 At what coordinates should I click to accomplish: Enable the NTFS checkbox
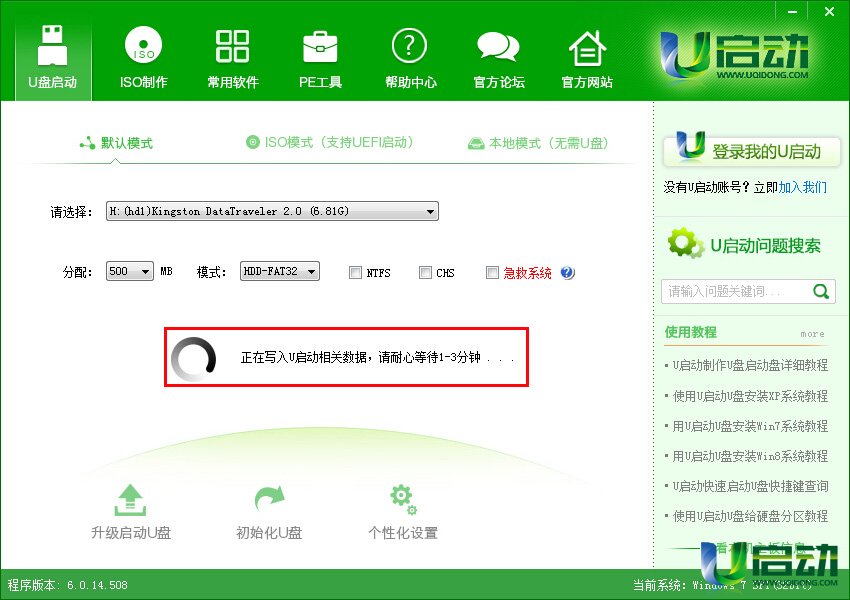(x=355, y=272)
